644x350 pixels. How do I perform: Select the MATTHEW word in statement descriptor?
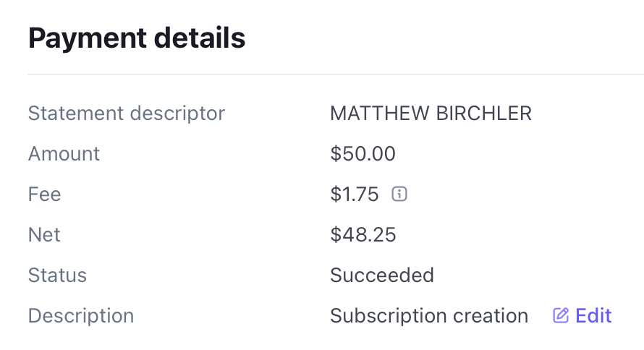(x=379, y=114)
